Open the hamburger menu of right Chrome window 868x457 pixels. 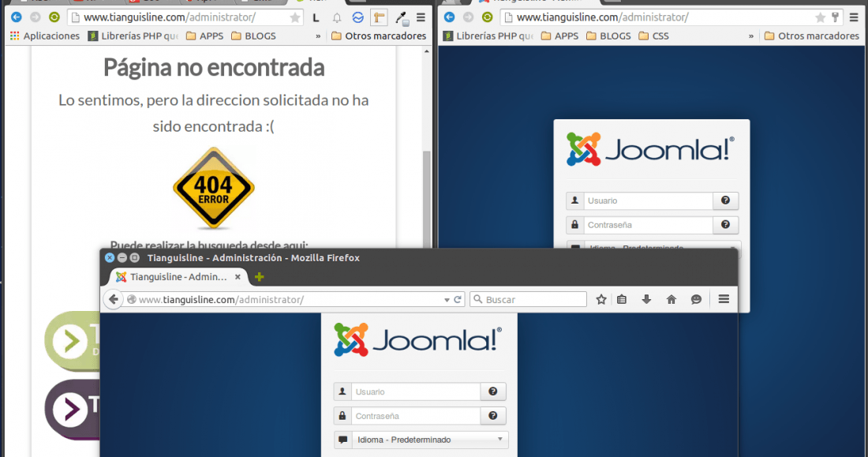pyautogui.click(x=854, y=17)
